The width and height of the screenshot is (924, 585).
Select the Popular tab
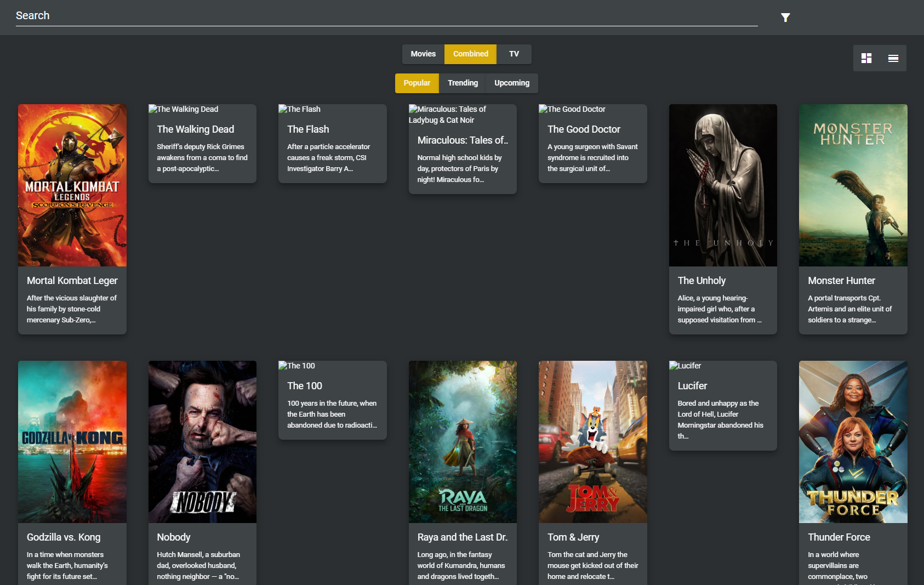pos(417,83)
